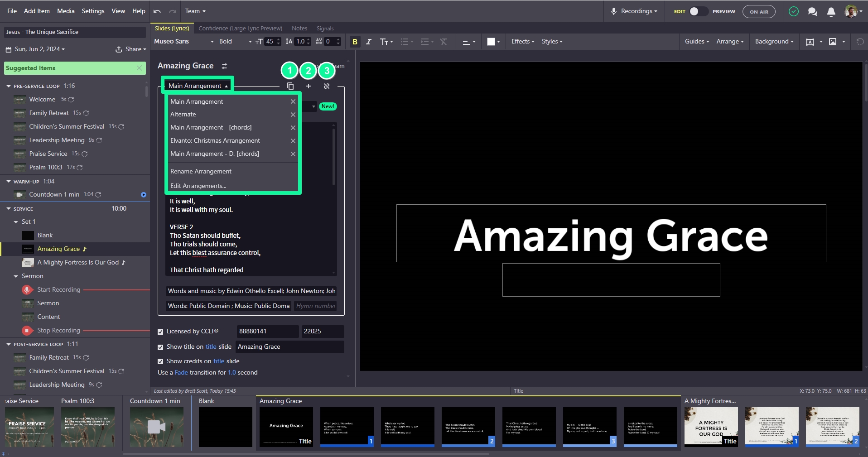Uncheck Licensed by CCLI checkbox
Screen dimensions: 868x457
click(x=160, y=332)
